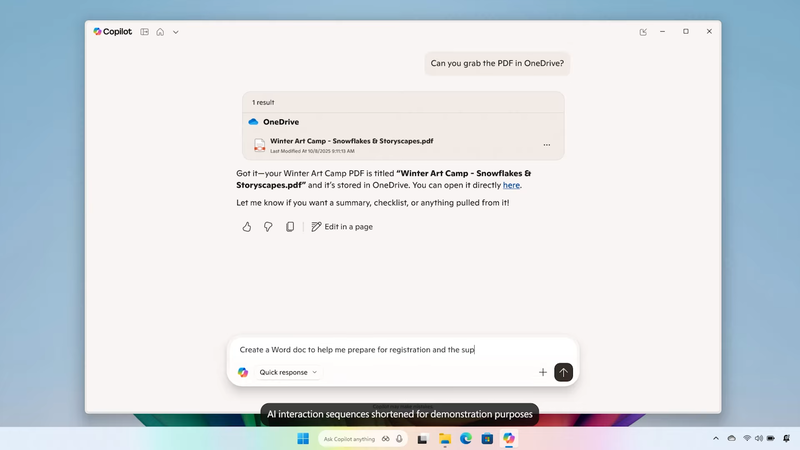Give thumbs down to the response
The image size is (800, 450).
coord(268,227)
